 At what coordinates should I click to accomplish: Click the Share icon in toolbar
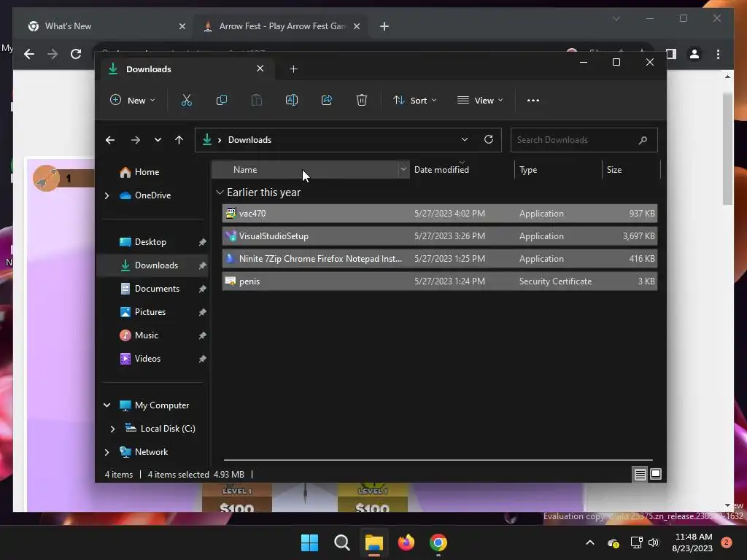(x=327, y=100)
